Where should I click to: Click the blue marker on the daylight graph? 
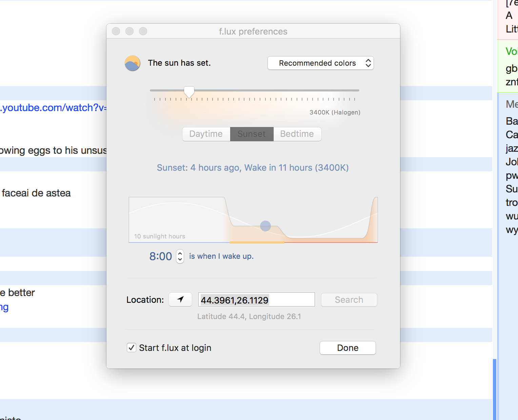[x=265, y=226]
